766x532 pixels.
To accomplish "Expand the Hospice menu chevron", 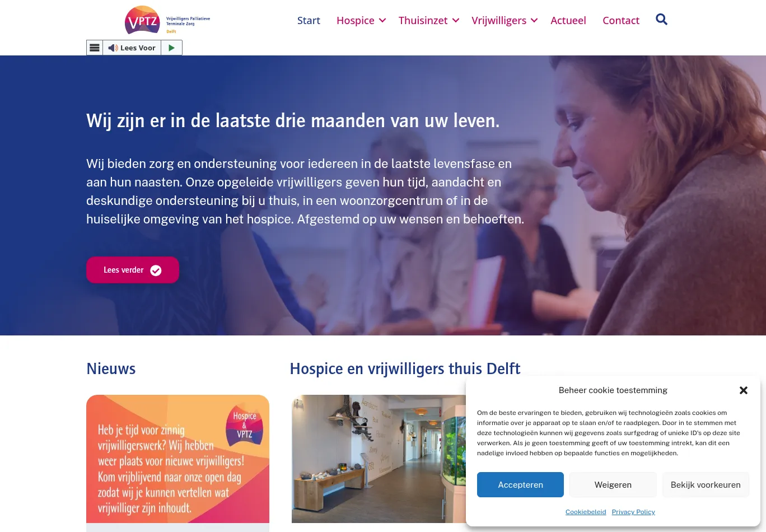I will (382, 21).
